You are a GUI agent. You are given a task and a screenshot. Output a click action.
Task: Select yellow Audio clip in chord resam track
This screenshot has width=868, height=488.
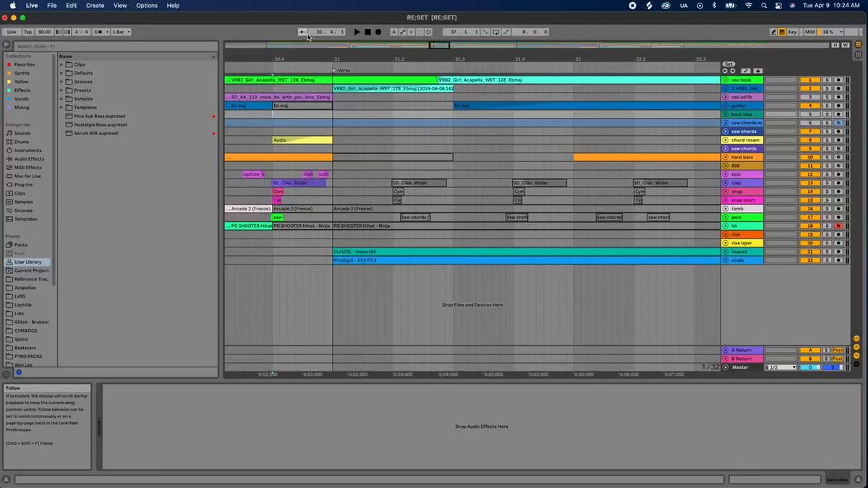tap(302, 140)
